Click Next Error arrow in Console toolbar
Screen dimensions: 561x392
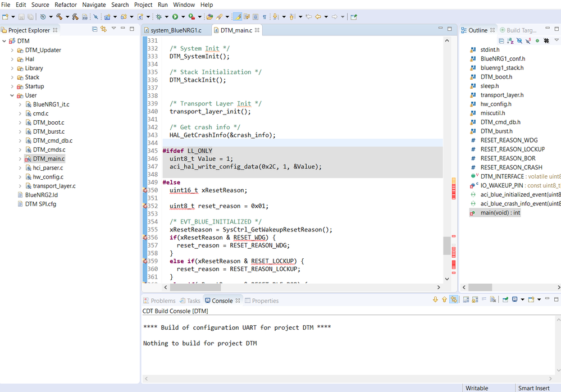435,300
